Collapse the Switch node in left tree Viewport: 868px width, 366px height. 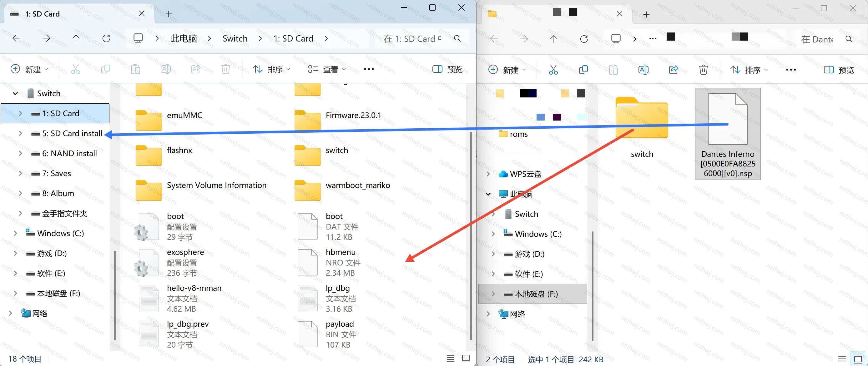coord(15,93)
